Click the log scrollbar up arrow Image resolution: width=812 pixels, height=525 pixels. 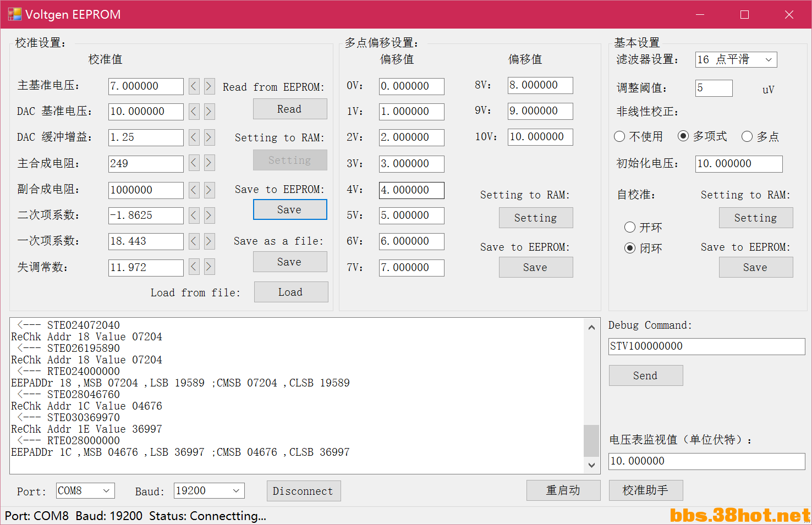[591, 327]
